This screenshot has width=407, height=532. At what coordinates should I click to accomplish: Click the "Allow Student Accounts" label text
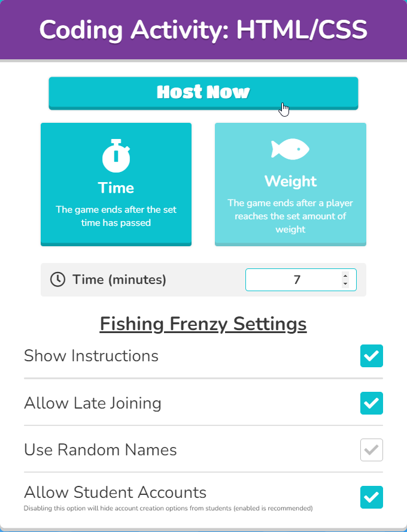[115, 492]
